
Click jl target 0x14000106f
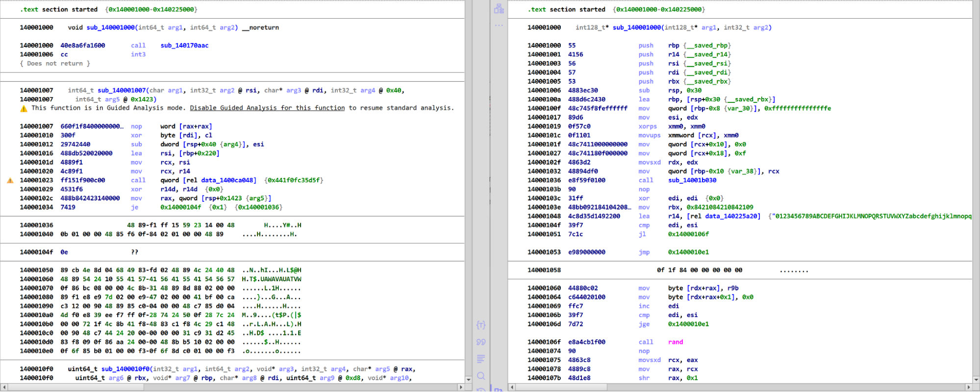click(688, 234)
